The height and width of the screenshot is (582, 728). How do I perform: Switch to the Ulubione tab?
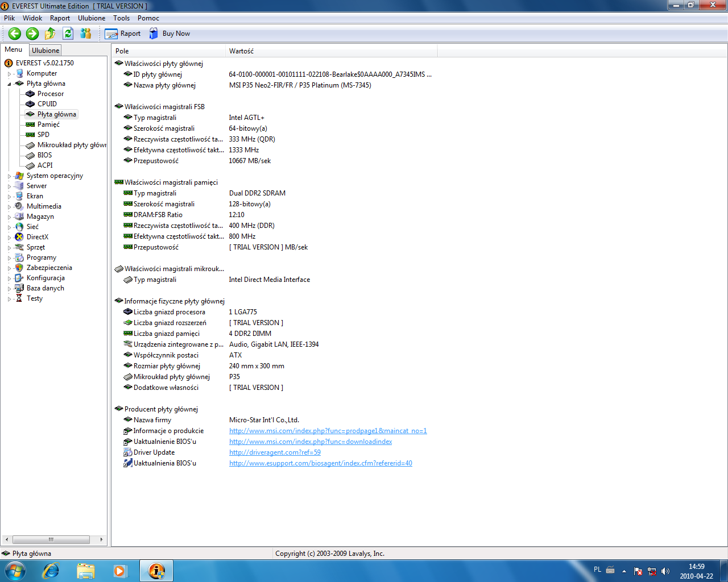[45, 51]
